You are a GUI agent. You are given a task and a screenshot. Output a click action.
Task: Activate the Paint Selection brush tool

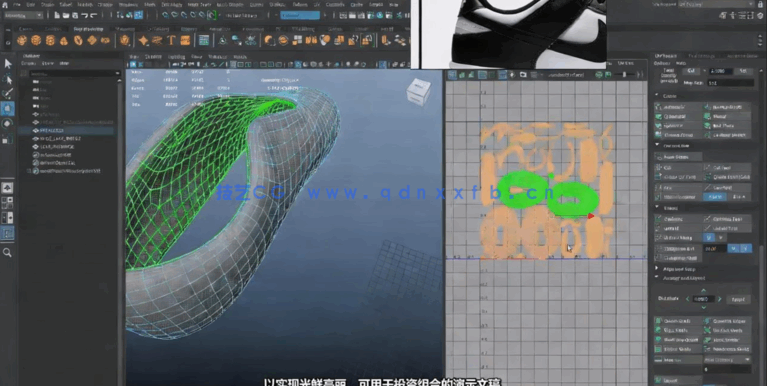pos(8,94)
